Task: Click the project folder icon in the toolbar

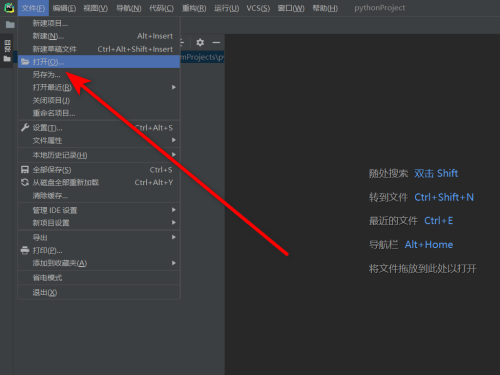Action: point(10,25)
